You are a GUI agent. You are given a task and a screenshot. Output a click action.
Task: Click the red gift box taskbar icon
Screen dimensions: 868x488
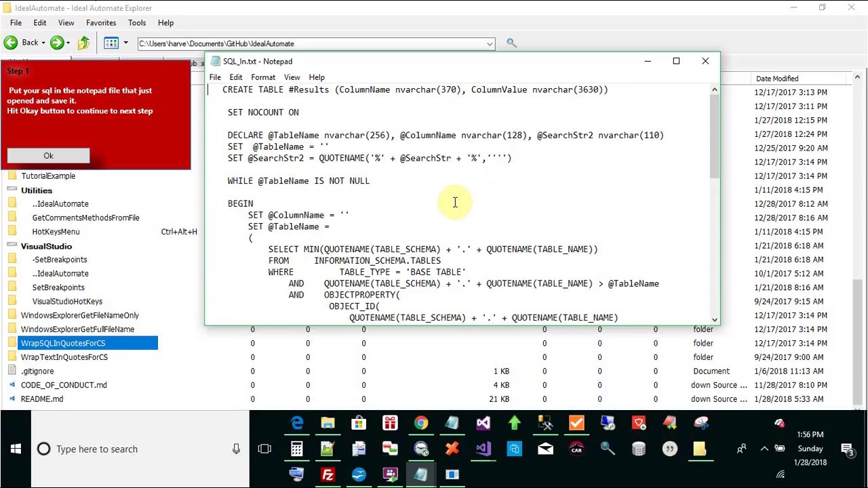coord(390,424)
